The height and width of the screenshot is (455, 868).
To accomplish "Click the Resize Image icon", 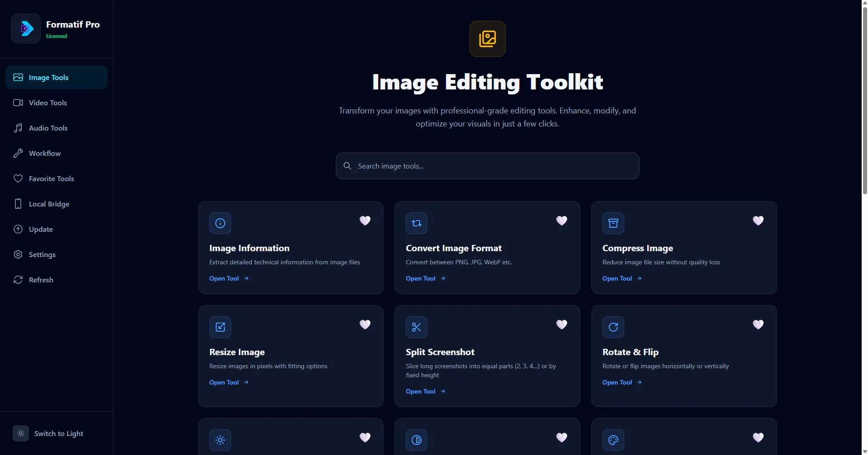I will point(220,327).
